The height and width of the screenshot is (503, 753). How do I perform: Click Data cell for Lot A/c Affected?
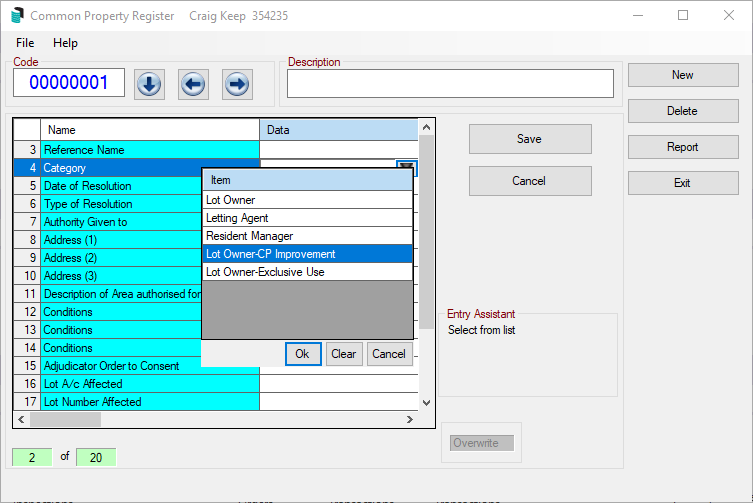tap(339, 384)
